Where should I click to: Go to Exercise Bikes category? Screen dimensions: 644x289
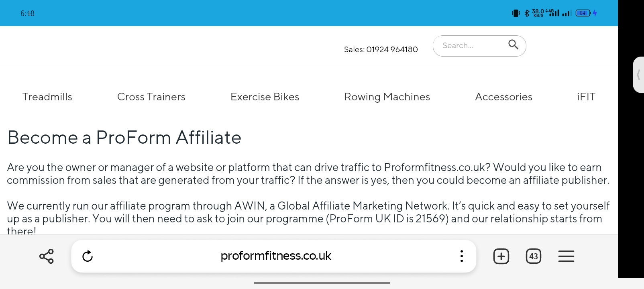[265, 97]
